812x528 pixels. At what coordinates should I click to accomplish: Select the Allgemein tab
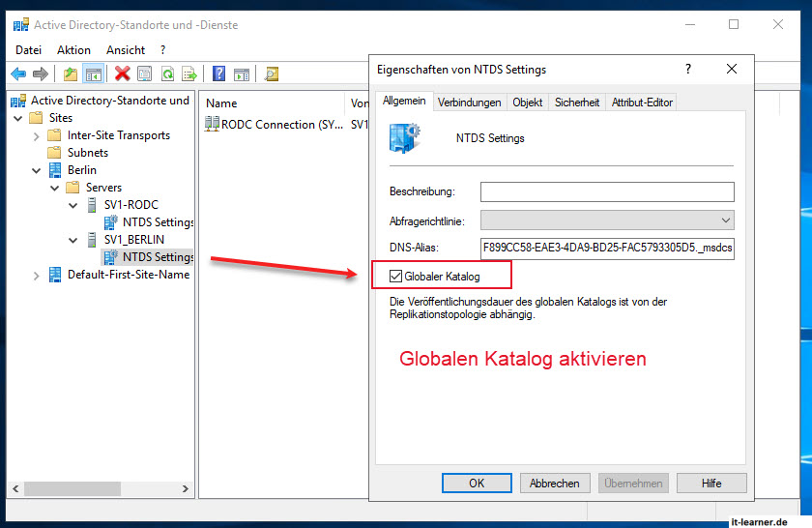click(404, 101)
